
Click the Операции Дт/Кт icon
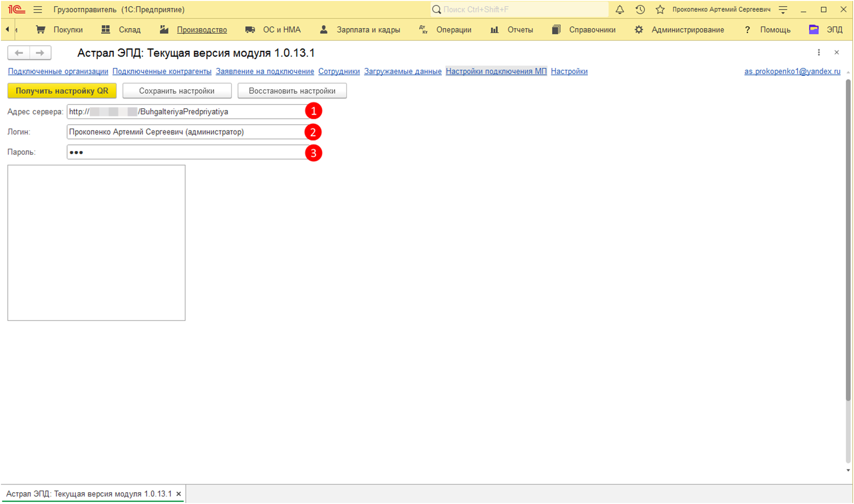click(x=423, y=29)
